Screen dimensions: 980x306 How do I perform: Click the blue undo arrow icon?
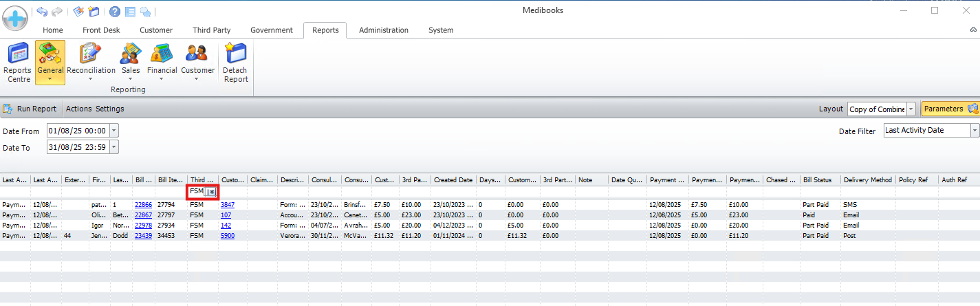43,11
